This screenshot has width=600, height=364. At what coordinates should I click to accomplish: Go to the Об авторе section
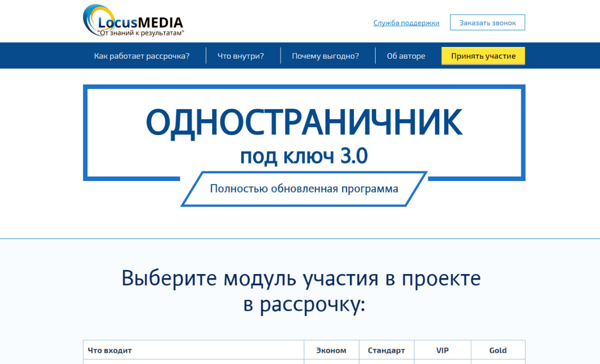tap(405, 56)
